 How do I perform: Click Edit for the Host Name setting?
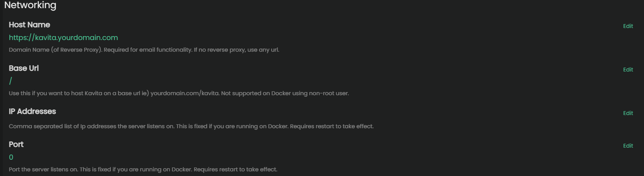tap(628, 26)
